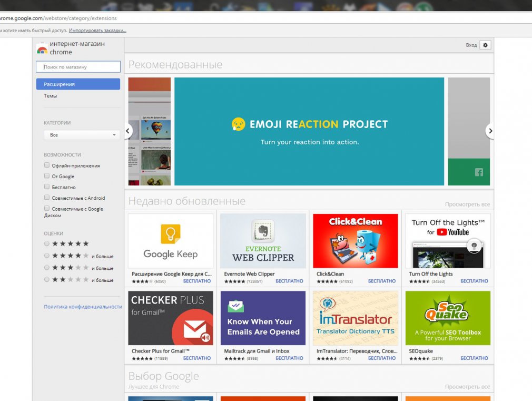
Task: Click 'БЕСПЛАТНО' for SEOquake
Action: pyautogui.click(x=474, y=358)
